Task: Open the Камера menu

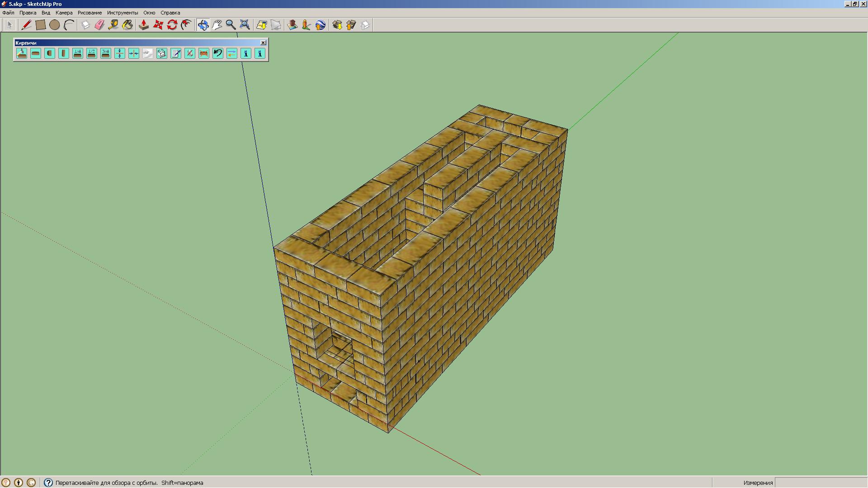Action: 64,13
